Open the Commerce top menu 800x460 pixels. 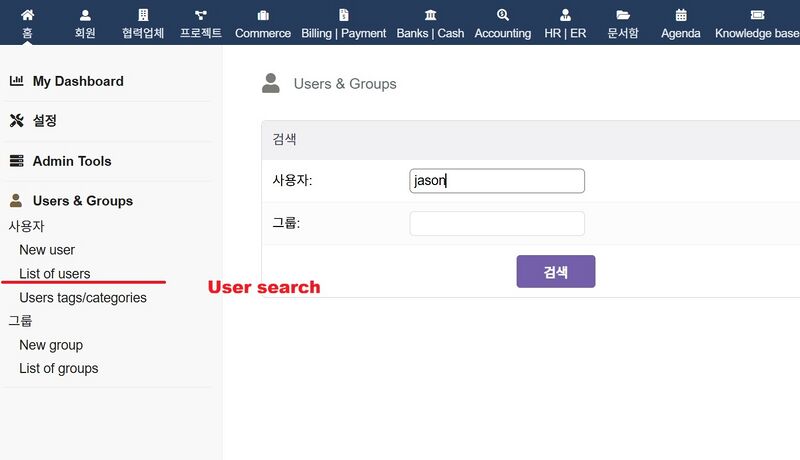click(x=263, y=33)
